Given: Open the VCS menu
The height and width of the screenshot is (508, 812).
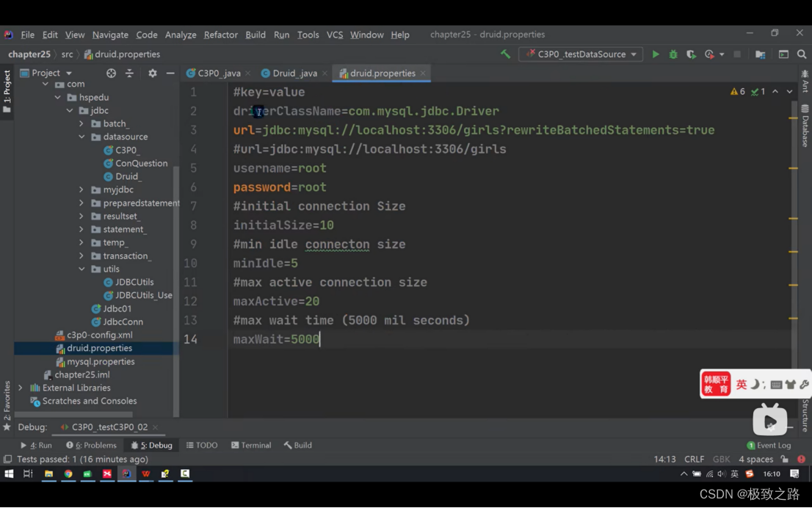Looking at the screenshot, I should (335, 35).
